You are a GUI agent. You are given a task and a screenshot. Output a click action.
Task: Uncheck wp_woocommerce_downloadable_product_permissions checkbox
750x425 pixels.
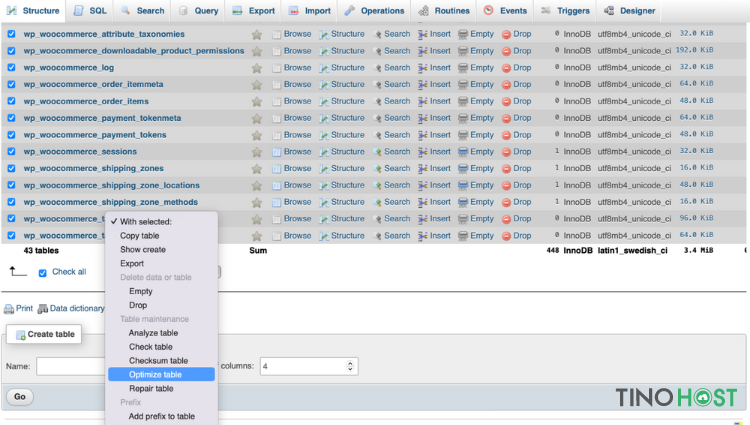coord(11,51)
